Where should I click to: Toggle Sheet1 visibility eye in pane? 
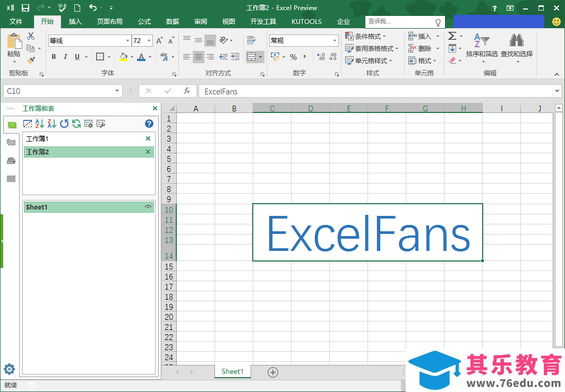point(148,207)
